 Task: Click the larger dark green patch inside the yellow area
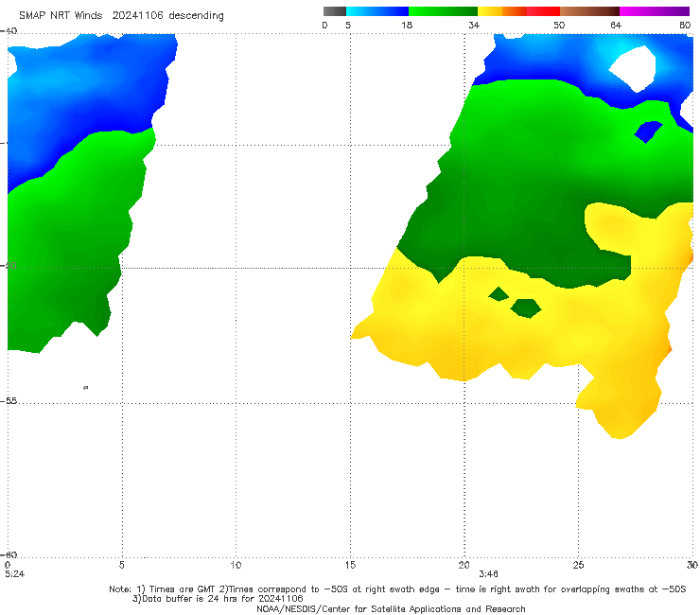point(526,308)
